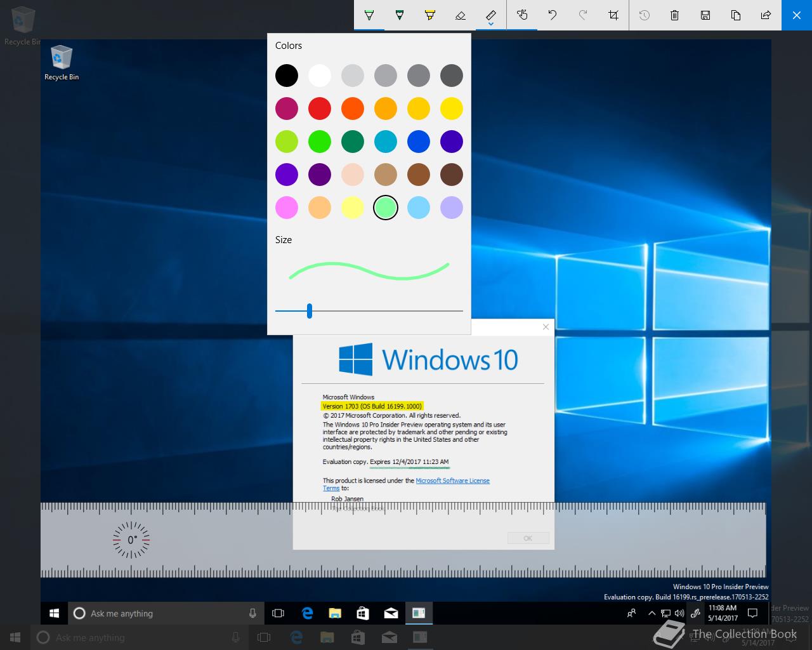Select the ballpoint pen tool
The width and height of the screenshot is (812, 650).
coord(369,15)
